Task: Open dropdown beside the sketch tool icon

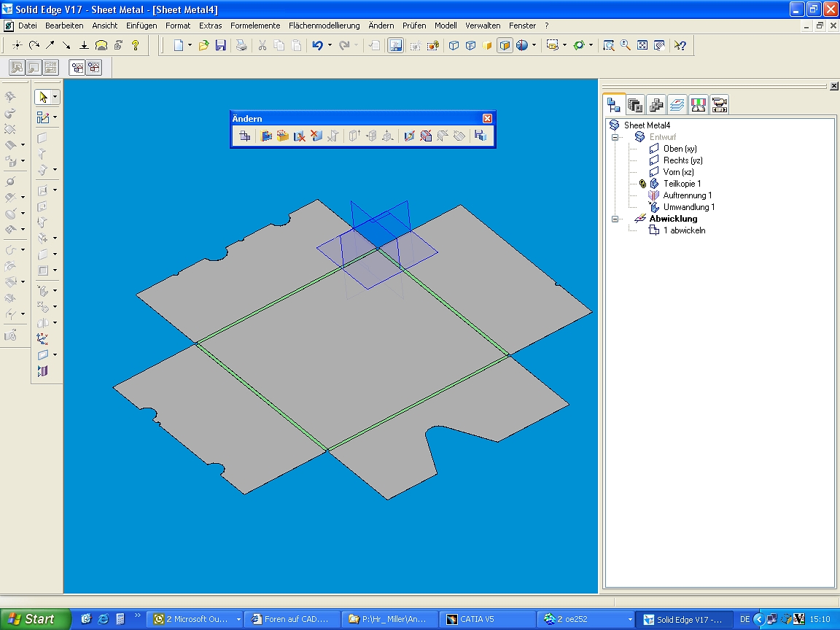Action: click(x=55, y=117)
